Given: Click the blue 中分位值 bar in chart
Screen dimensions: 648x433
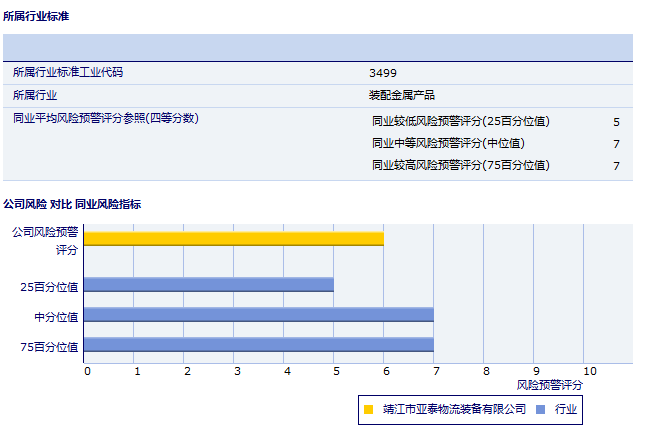Looking at the screenshot, I should [x=258, y=315].
